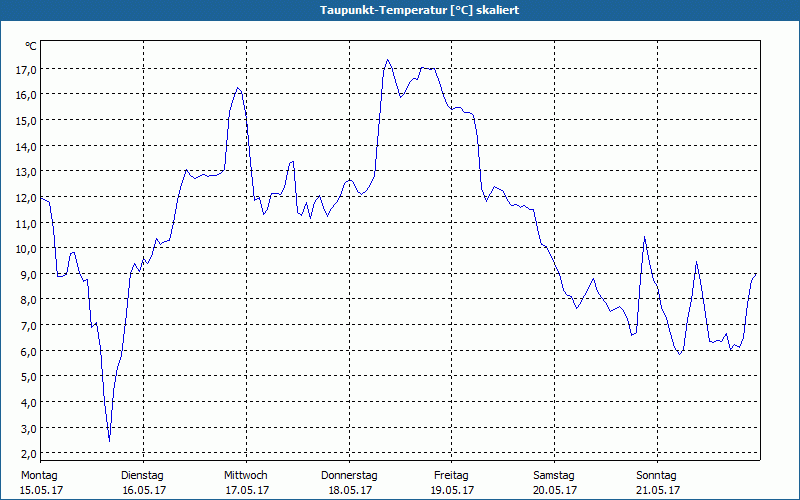Click the 10,0 y-axis value
The image size is (800, 500).
pyautogui.click(x=26, y=249)
